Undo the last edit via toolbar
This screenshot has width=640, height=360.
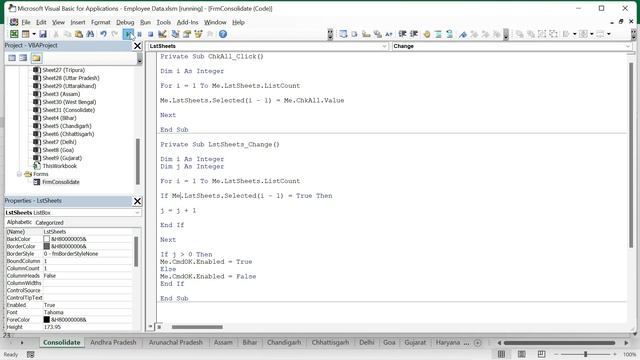click(x=104, y=34)
